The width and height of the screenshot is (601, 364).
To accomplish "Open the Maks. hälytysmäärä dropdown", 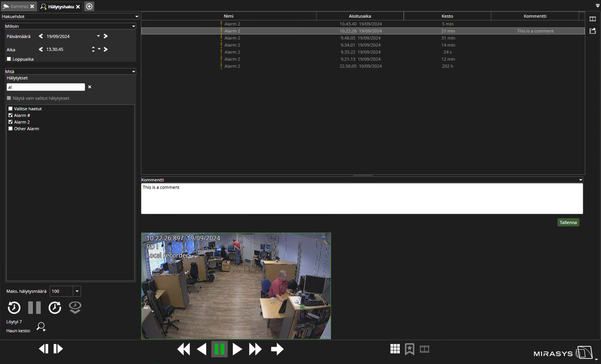I will (77, 291).
